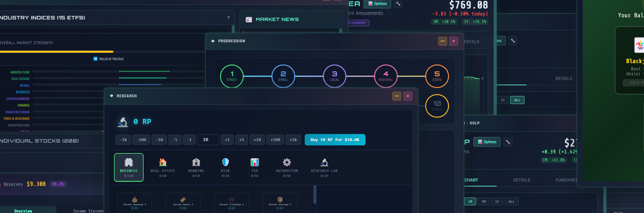Select the 1M chart range button
This screenshot has width=644, height=213.
tap(470, 202)
